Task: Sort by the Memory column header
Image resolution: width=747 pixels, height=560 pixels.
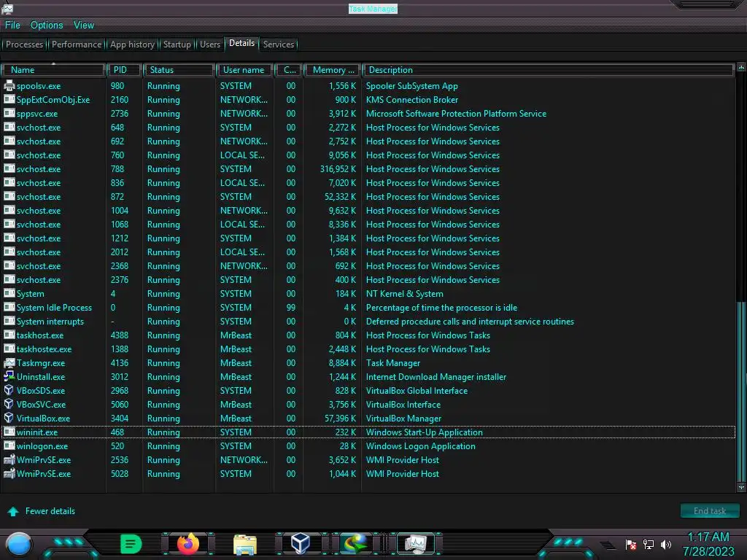Action: point(332,70)
